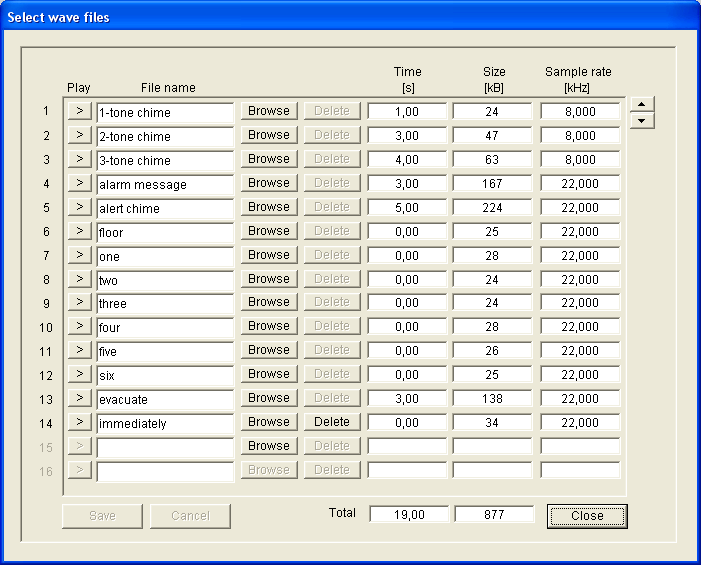Viewport: 701px width, 565px height.
Task: Play the alert chime file
Action: point(80,207)
